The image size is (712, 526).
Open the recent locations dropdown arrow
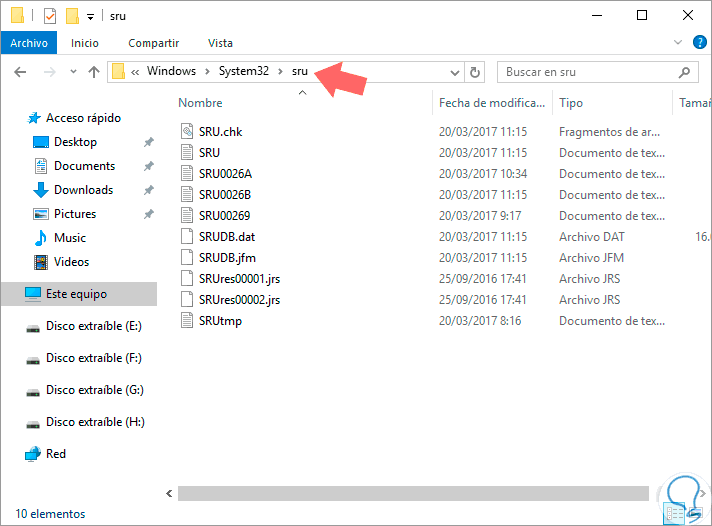pos(73,72)
